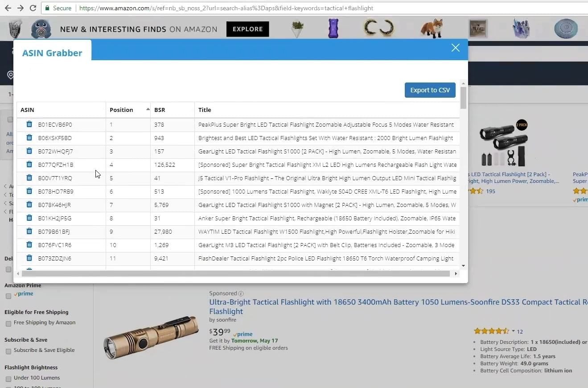Click the Position sort arrow indicator

point(148,109)
